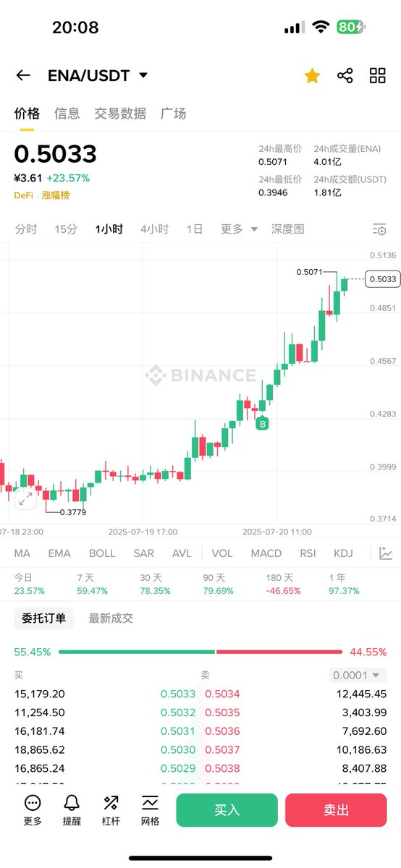Toggle the SAR indicator
Screen dimensions: 401x868
tap(143, 553)
